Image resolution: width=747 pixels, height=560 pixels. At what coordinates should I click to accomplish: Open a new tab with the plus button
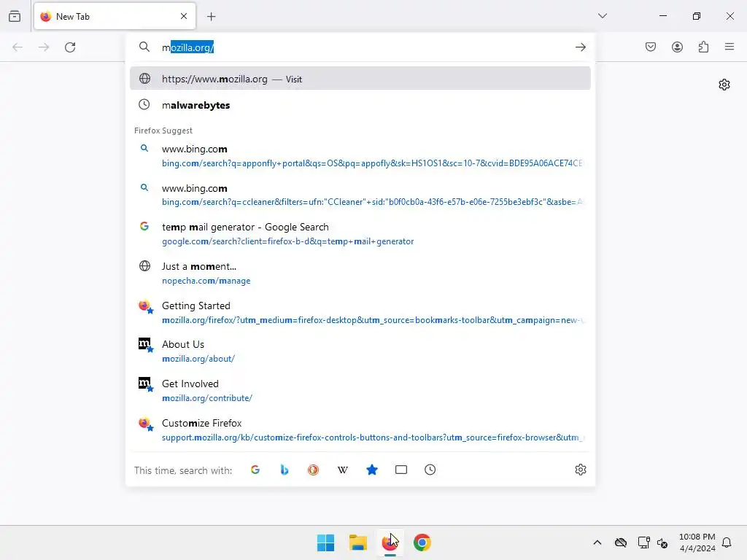(212, 17)
